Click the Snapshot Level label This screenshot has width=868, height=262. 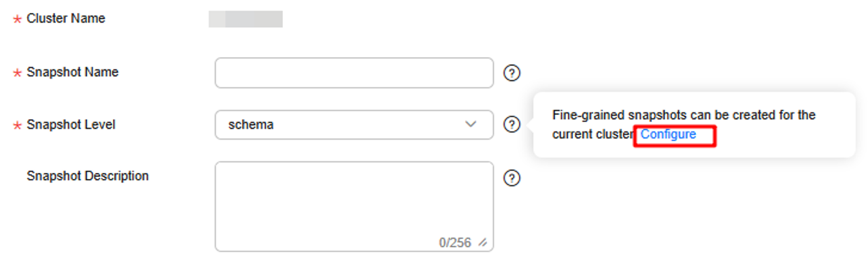71,125
